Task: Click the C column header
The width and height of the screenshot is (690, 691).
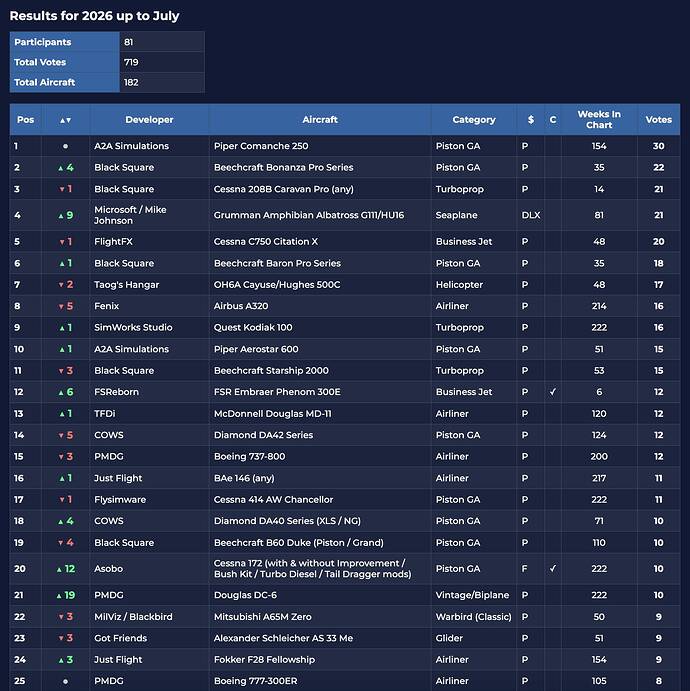Action: (553, 120)
